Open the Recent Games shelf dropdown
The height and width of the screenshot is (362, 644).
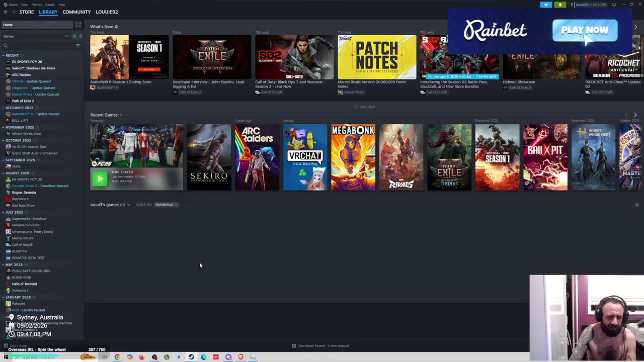tap(121, 115)
